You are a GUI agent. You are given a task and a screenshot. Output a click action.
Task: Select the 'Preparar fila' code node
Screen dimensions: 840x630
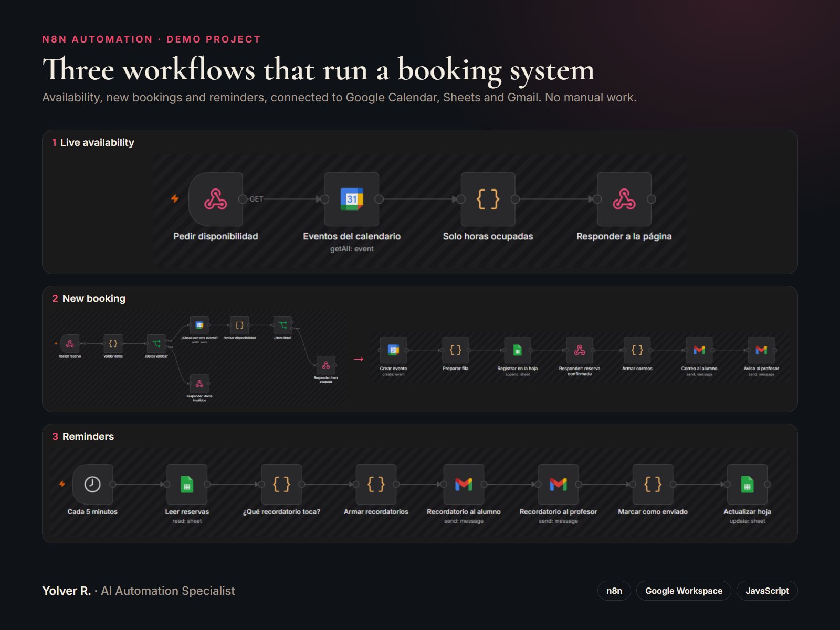[x=455, y=350]
